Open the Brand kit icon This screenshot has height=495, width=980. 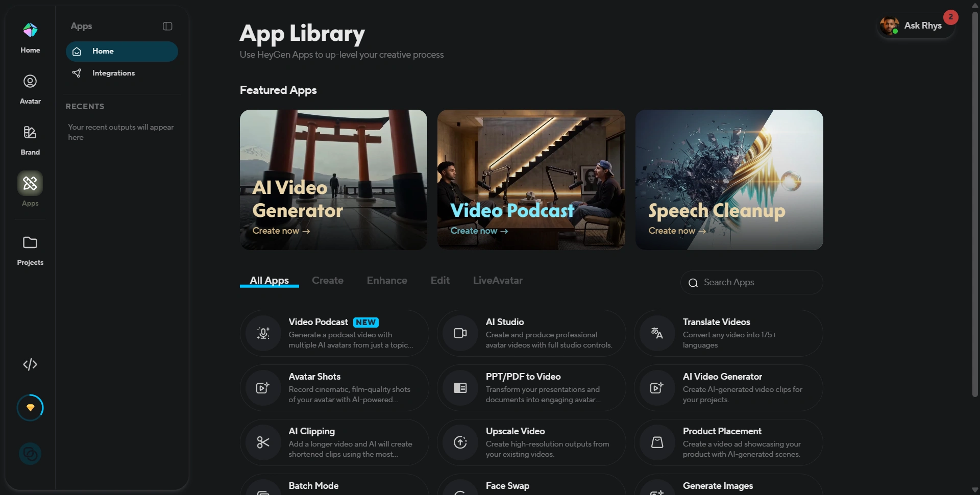click(x=30, y=132)
